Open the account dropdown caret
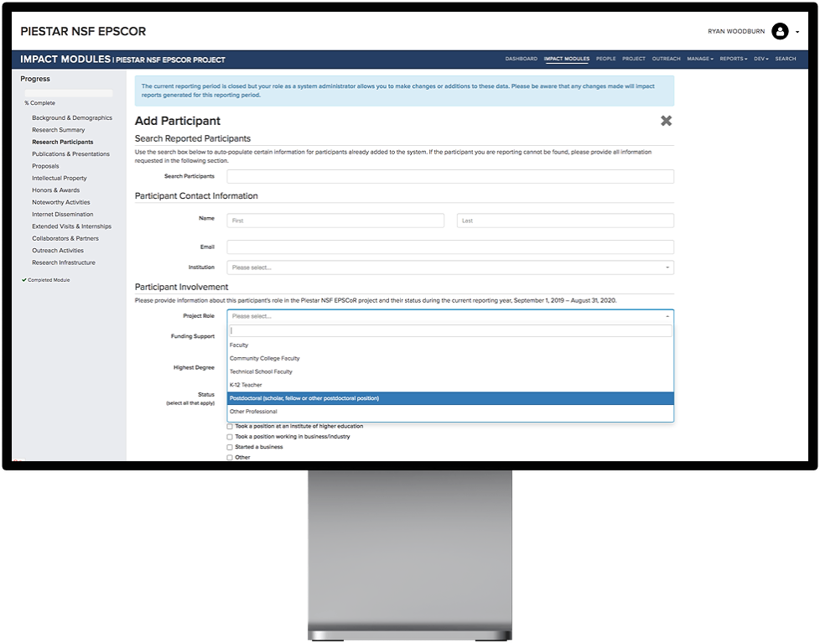The width and height of the screenshot is (820, 644). (x=797, y=32)
